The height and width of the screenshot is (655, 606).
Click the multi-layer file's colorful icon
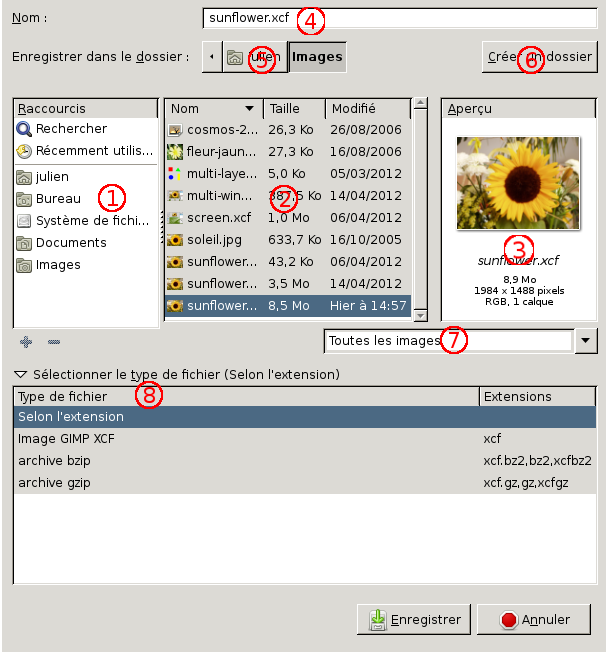pos(175,174)
